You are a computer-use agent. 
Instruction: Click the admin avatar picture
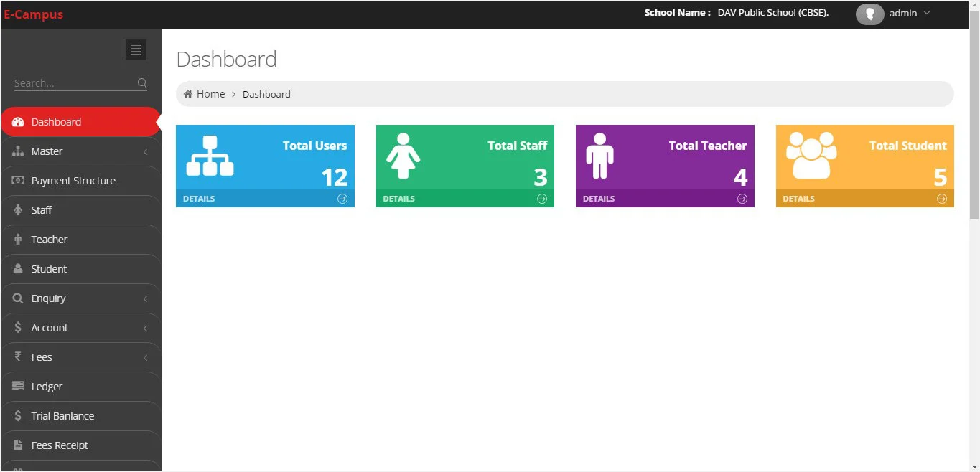[869, 14]
